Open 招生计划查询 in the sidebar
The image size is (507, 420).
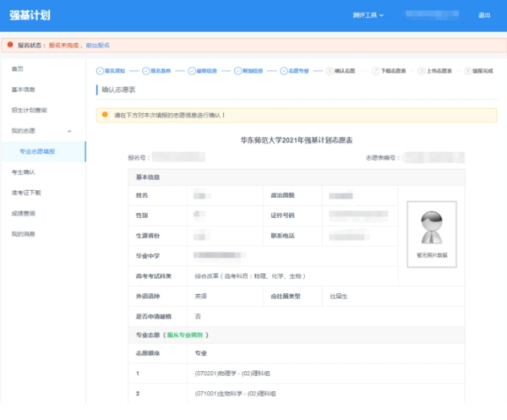click(30, 110)
